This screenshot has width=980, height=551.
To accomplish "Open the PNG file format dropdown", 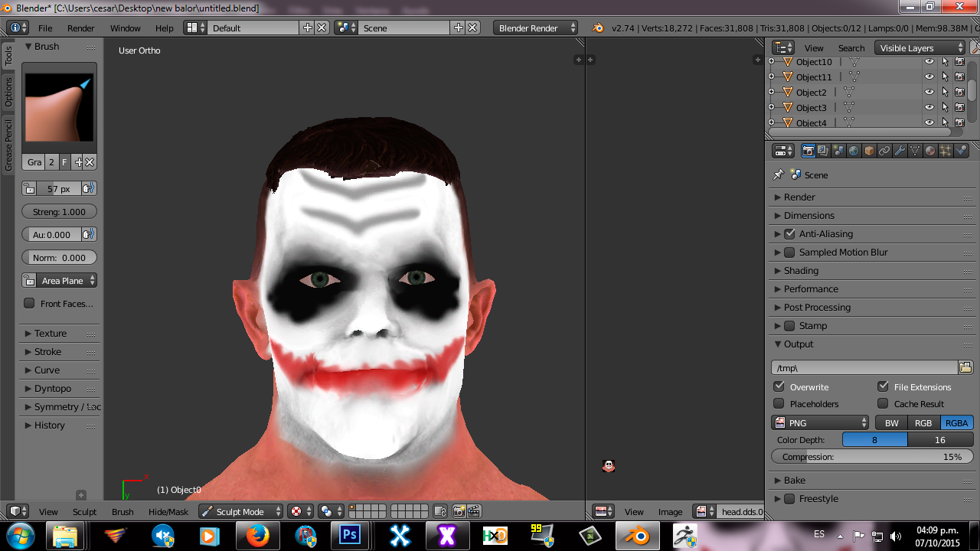I will point(820,422).
